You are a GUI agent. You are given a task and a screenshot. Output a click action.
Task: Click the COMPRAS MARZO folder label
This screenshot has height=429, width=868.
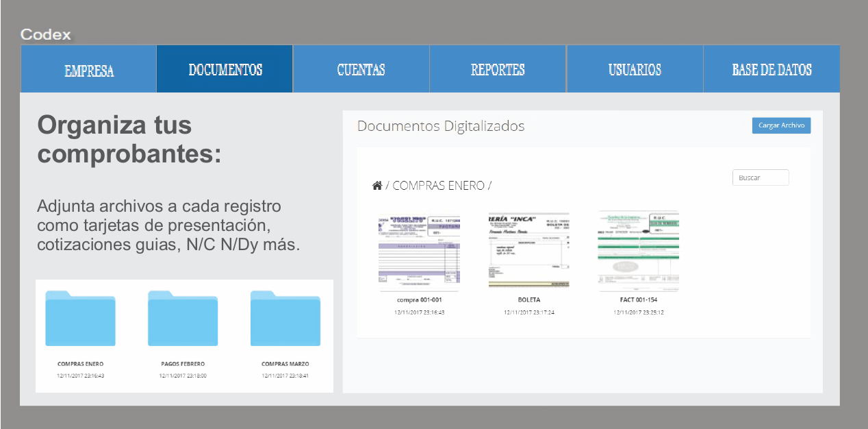[x=285, y=364]
